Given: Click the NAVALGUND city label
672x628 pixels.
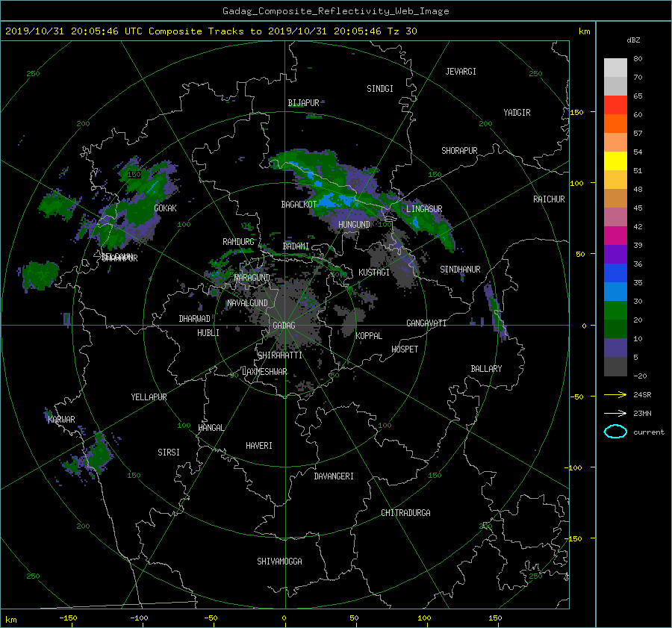Looking at the screenshot, I should coord(247,303).
